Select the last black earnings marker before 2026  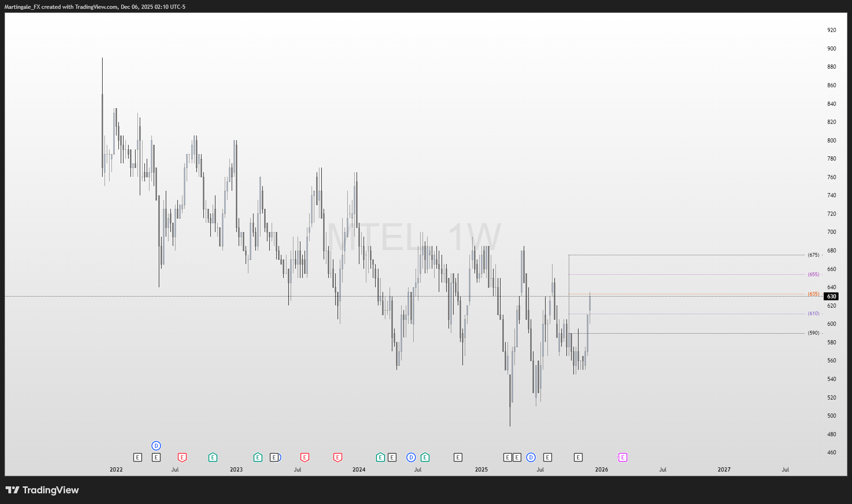point(578,458)
